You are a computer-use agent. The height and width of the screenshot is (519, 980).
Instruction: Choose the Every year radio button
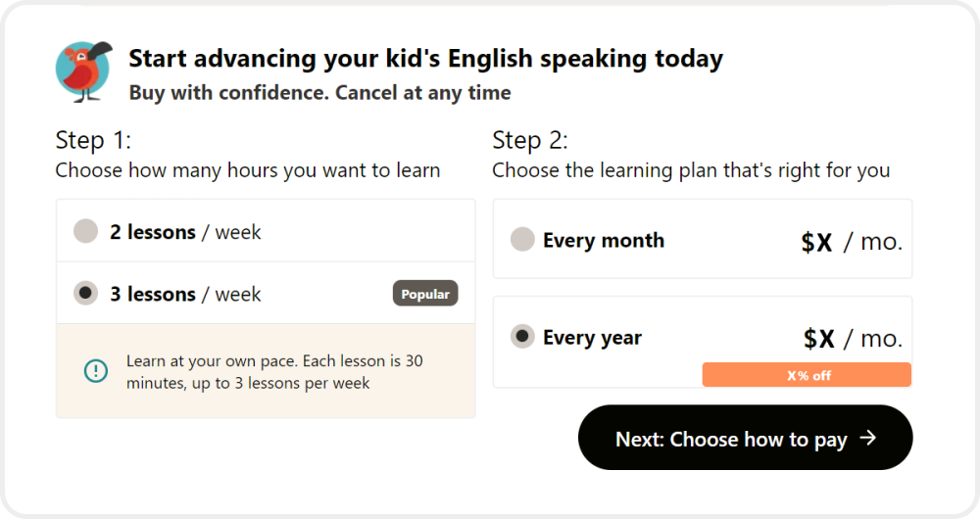[523, 337]
